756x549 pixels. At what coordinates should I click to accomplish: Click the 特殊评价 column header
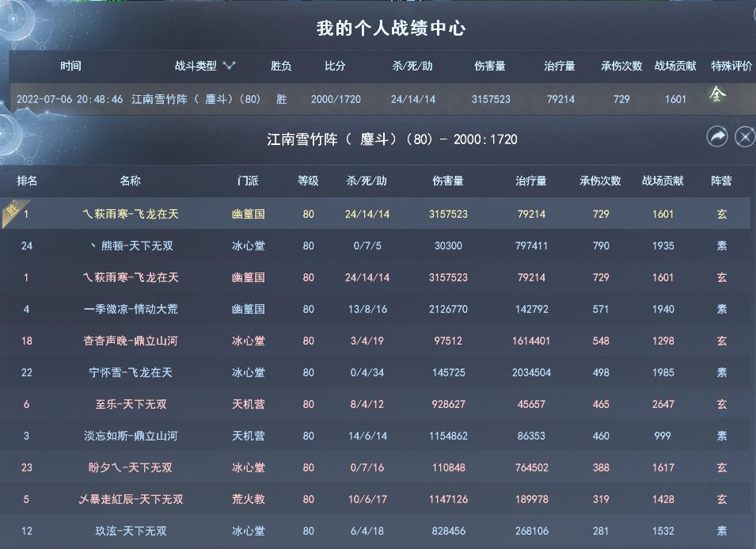point(731,66)
